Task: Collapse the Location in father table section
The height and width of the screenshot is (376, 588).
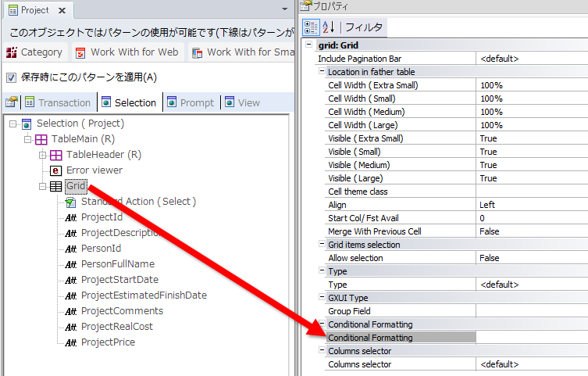Action: (x=321, y=72)
